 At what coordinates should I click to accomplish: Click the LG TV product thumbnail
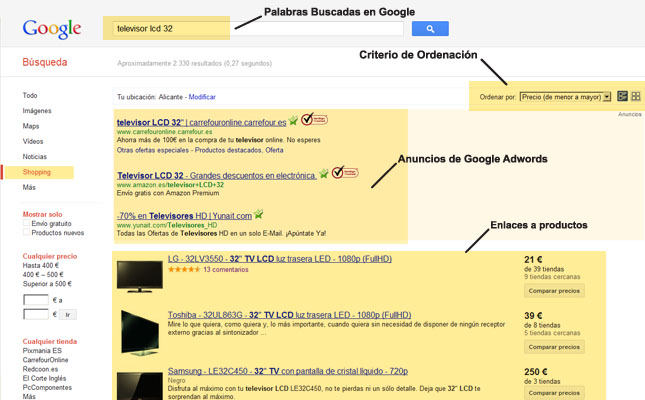[139, 276]
